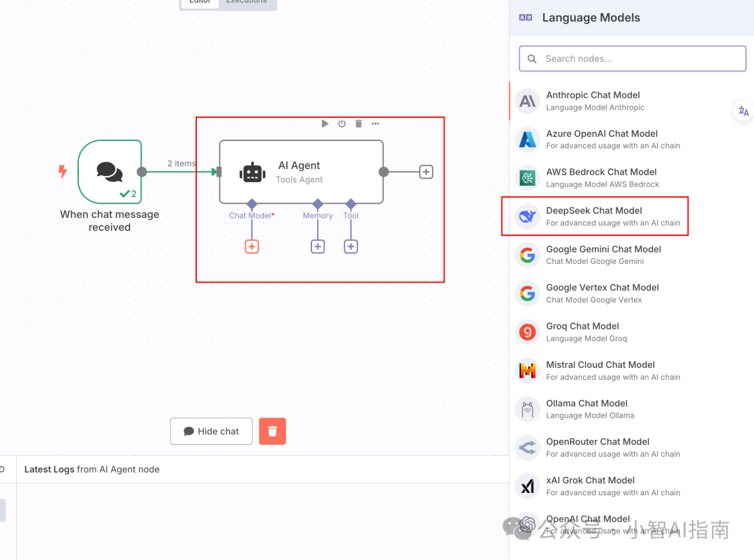Switch to the Executions tab
754x560 pixels.
pyautogui.click(x=246, y=2)
